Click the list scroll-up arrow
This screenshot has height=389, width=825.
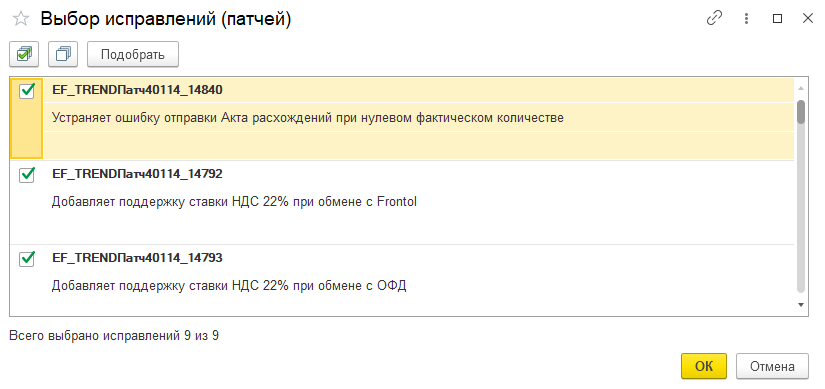[x=801, y=88]
